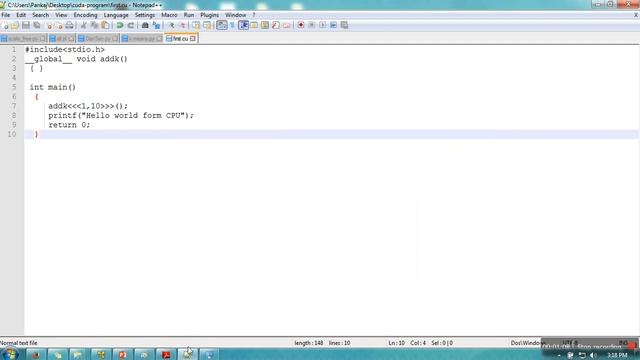This screenshot has width=640, height=360.
Task: Click line number 10 in the margin
Action: point(12,134)
